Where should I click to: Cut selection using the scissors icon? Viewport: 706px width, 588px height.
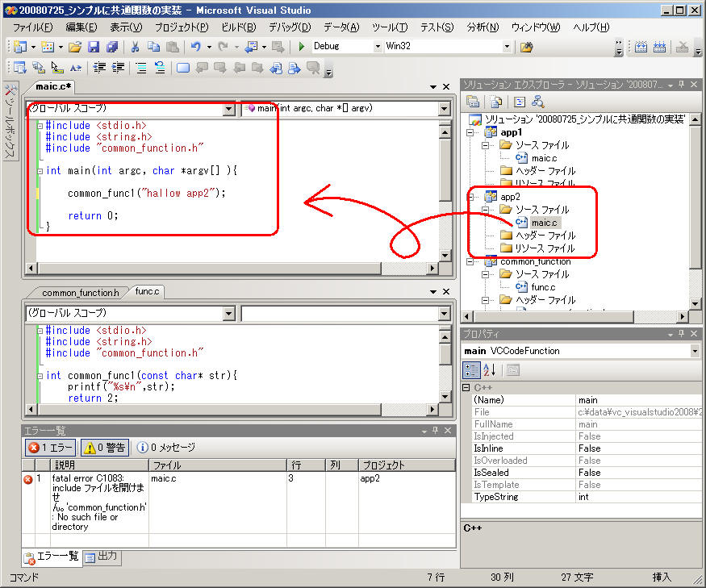pos(136,47)
